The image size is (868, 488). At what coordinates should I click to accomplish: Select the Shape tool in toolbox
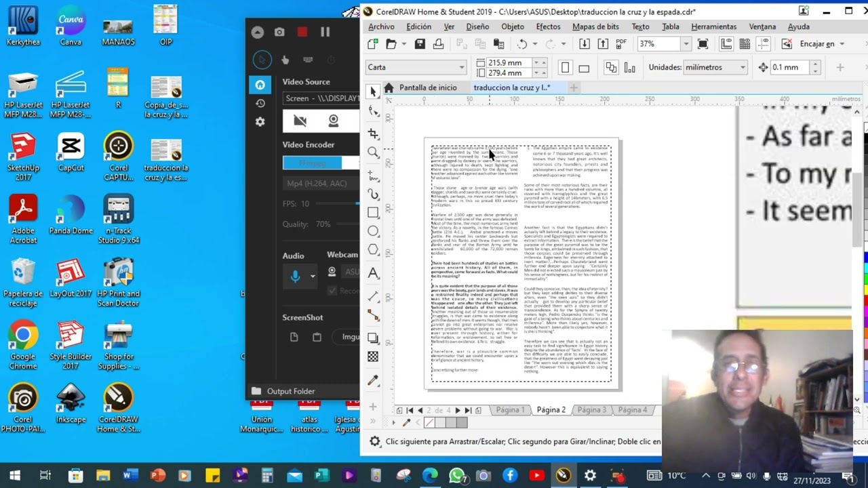click(x=373, y=111)
